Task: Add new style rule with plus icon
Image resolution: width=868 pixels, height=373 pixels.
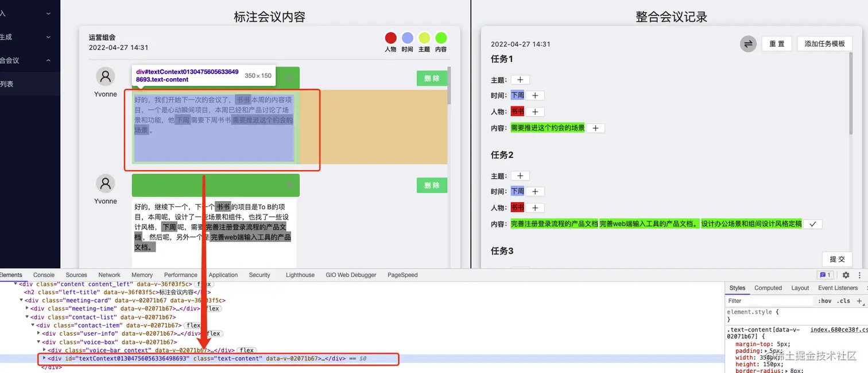Action: [859, 301]
